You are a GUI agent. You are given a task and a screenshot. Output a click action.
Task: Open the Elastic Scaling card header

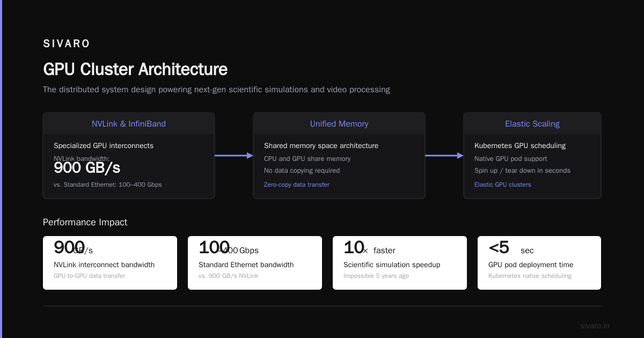pyautogui.click(x=532, y=124)
